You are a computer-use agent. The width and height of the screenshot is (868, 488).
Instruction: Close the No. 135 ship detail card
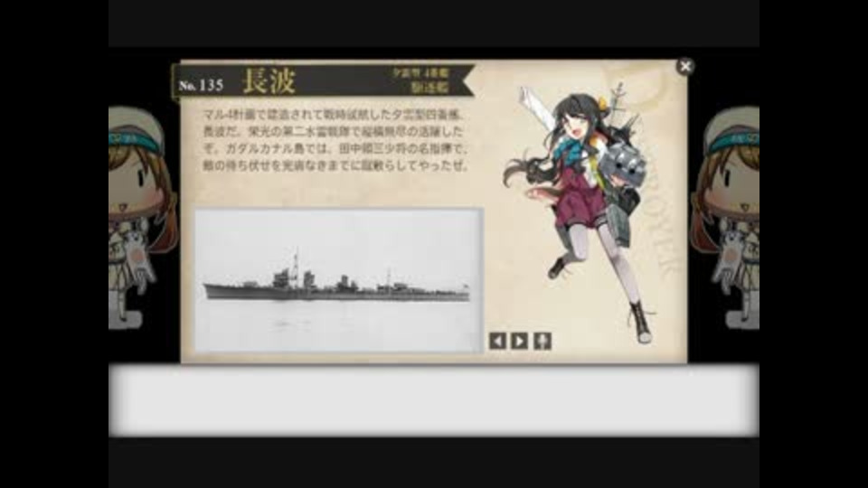685,66
